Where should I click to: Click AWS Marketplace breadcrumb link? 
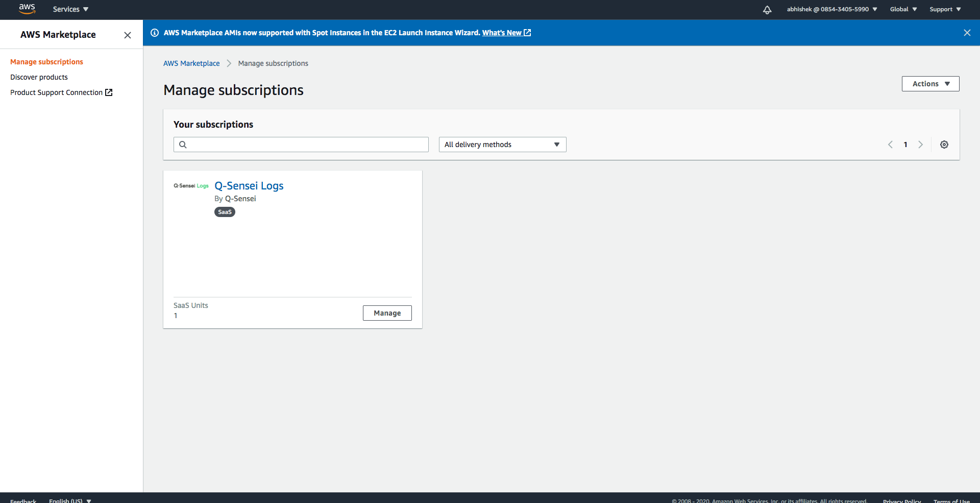click(191, 63)
